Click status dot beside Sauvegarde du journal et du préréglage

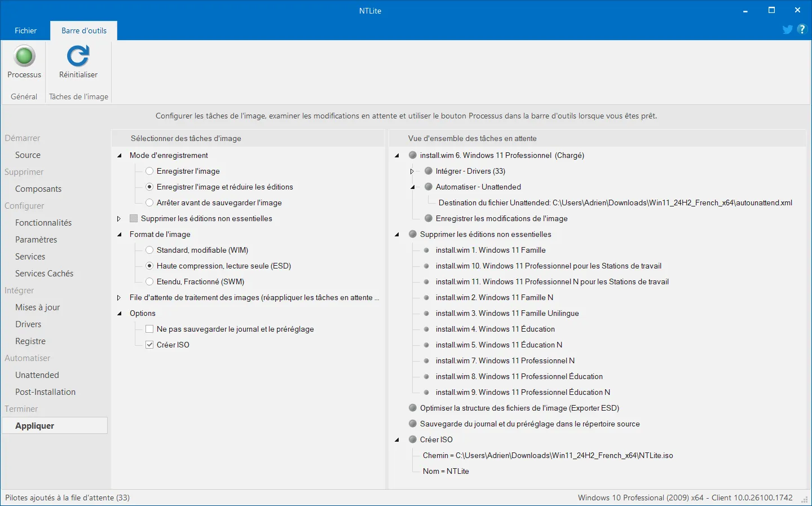coord(413,424)
